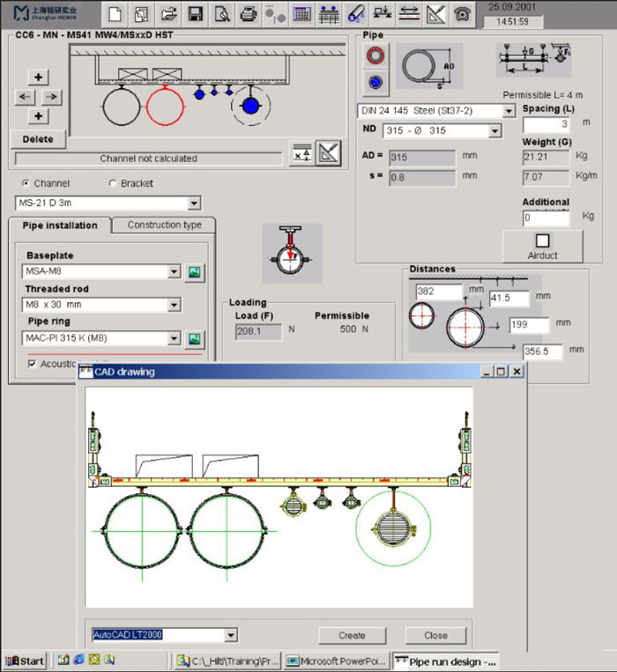Click the telephone icon in the toolbar

[x=462, y=14]
